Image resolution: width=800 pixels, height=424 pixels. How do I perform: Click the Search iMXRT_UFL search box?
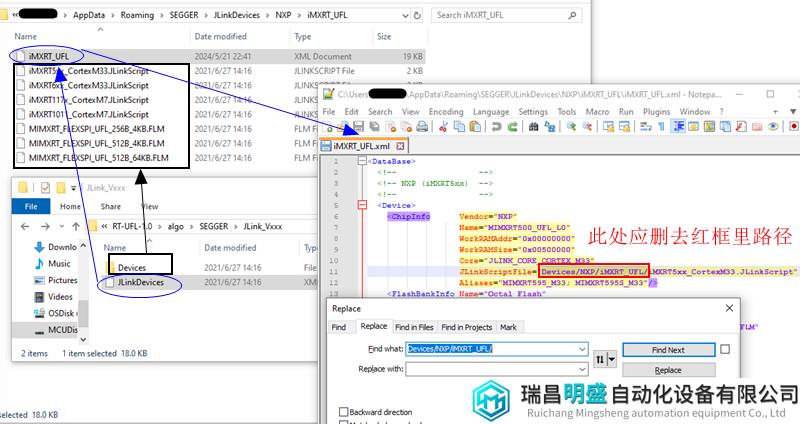pyautogui.click(x=506, y=15)
